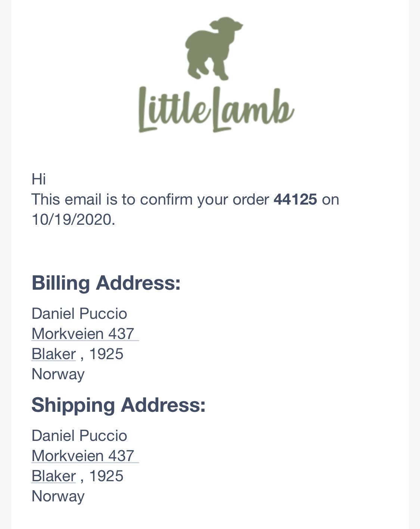Click the Billing Address heading
Screen dimensions: 420x529
pos(106,283)
